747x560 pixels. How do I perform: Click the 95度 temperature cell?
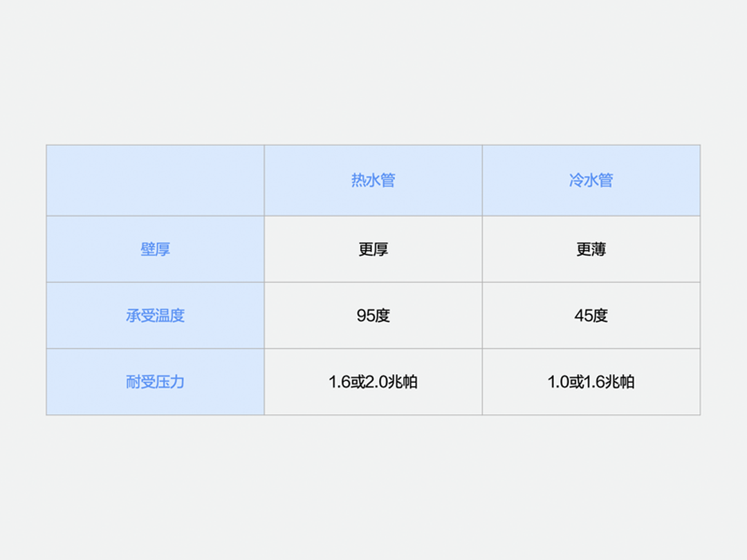[373, 315]
